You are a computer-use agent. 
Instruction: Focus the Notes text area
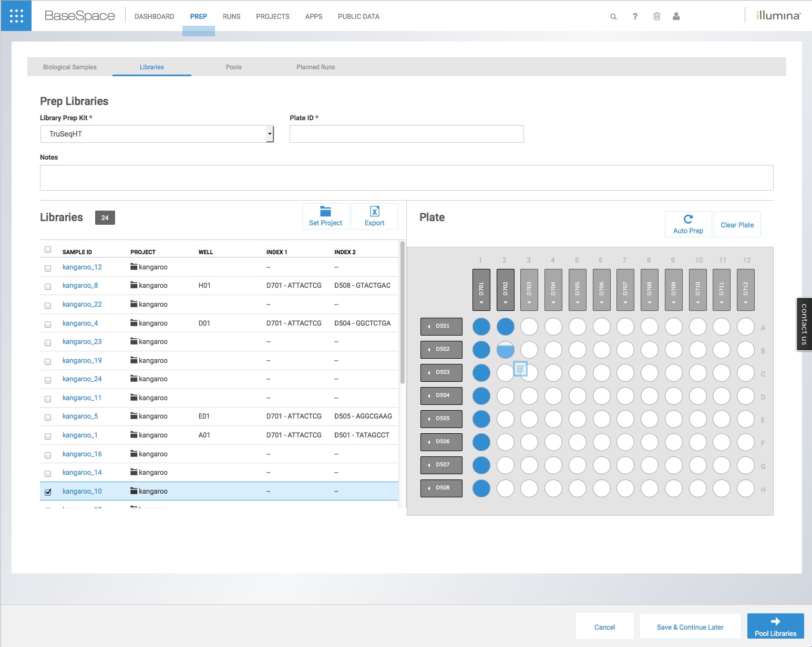pos(406,178)
